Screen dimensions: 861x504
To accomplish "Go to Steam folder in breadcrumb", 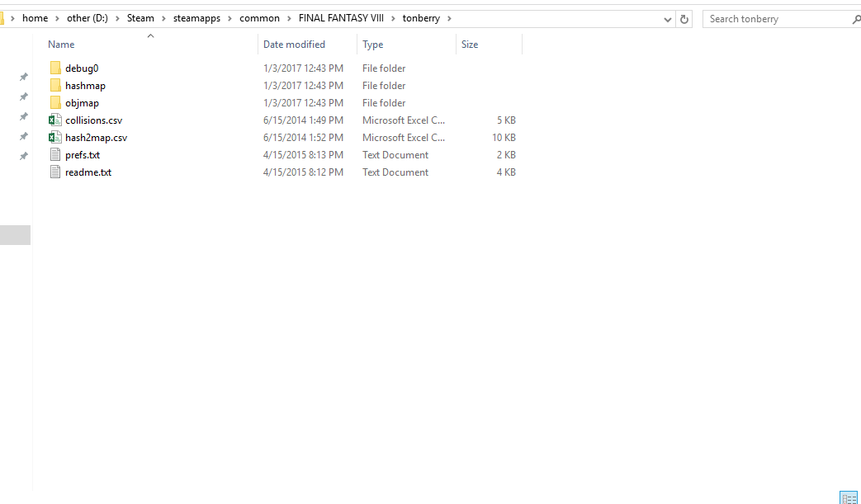I will pos(140,18).
